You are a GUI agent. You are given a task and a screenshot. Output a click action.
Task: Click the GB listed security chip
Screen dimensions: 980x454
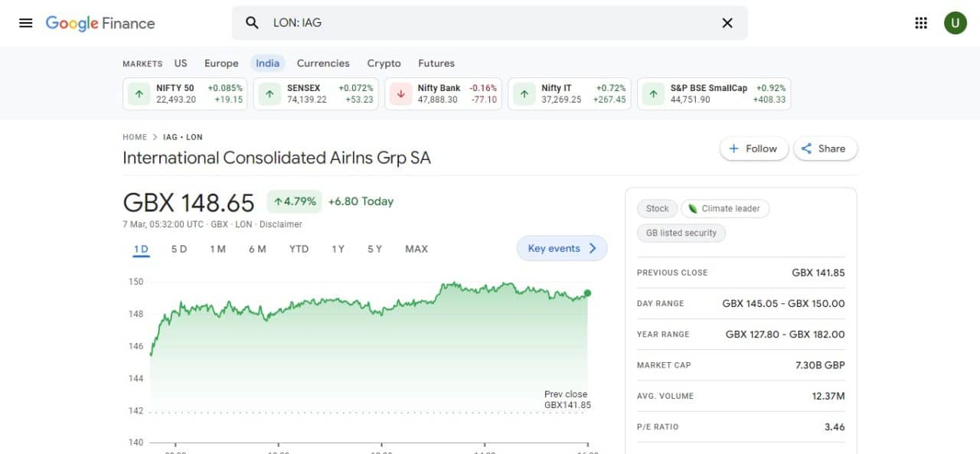pyautogui.click(x=681, y=233)
